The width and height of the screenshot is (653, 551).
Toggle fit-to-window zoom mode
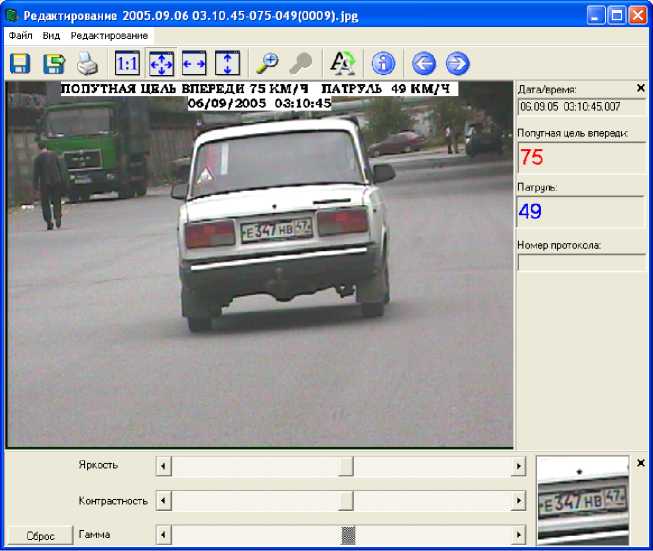tap(161, 64)
